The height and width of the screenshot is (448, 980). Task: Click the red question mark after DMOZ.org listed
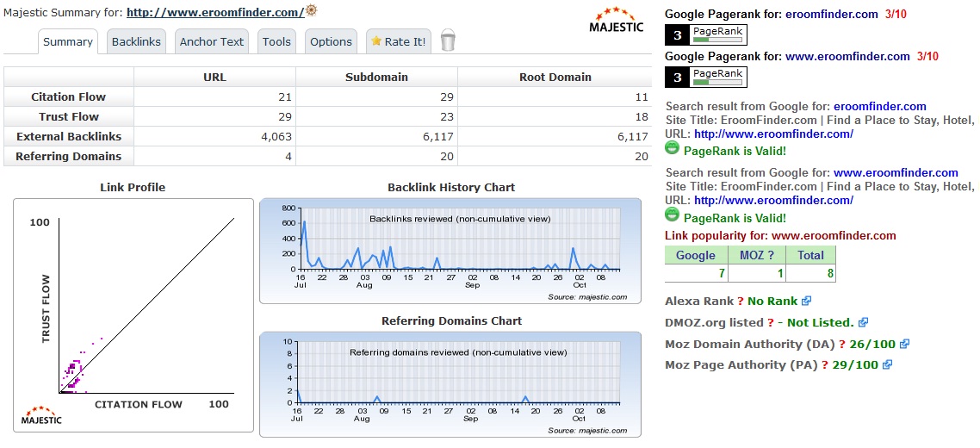771,323
